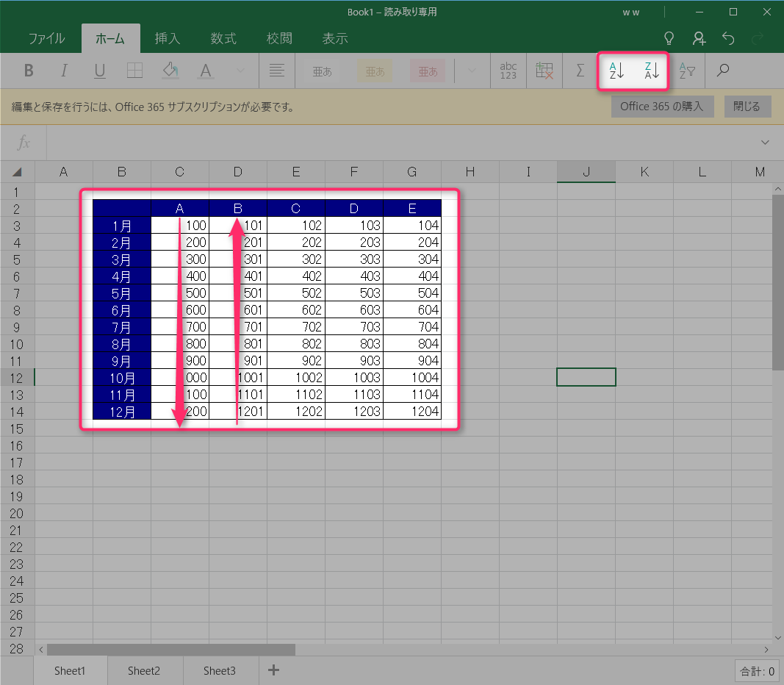Sort descending Z to A
Screen dimensions: 784x685
pyautogui.click(x=652, y=71)
